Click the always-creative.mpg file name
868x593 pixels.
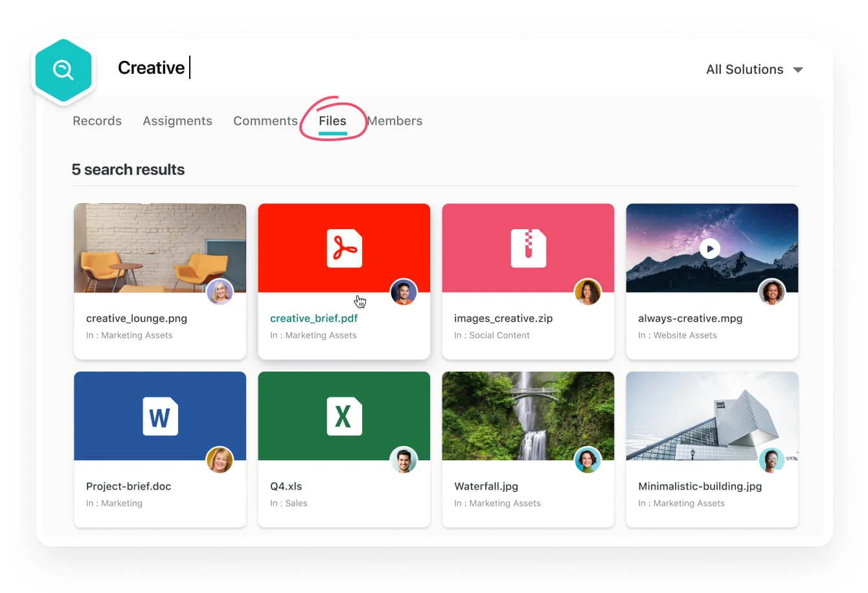click(691, 319)
